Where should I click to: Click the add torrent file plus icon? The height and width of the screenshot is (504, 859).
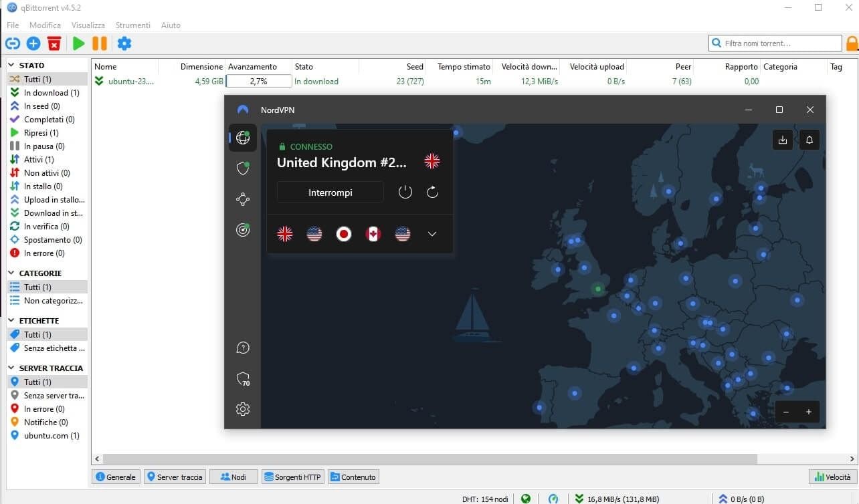pyautogui.click(x=33, y=43)
